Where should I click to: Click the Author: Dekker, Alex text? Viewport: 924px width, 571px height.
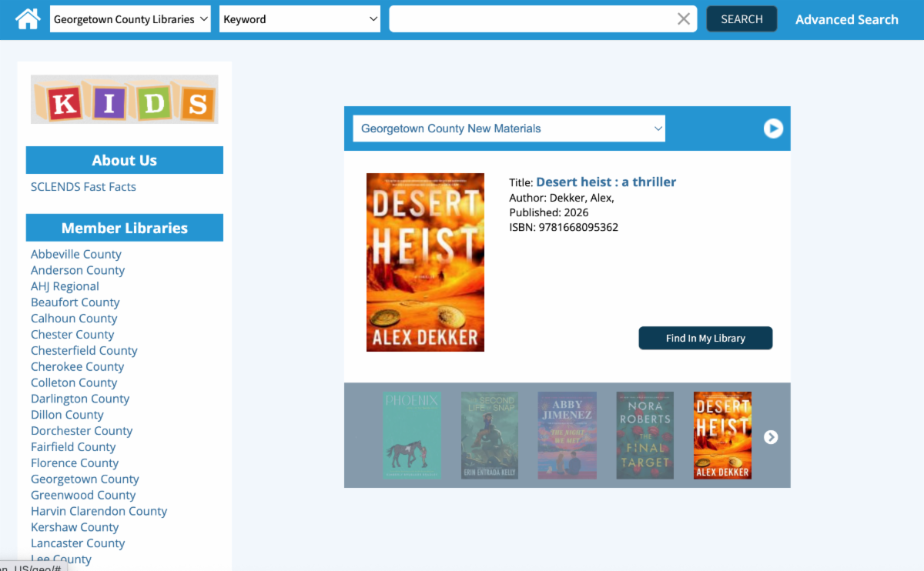point(561,198)
